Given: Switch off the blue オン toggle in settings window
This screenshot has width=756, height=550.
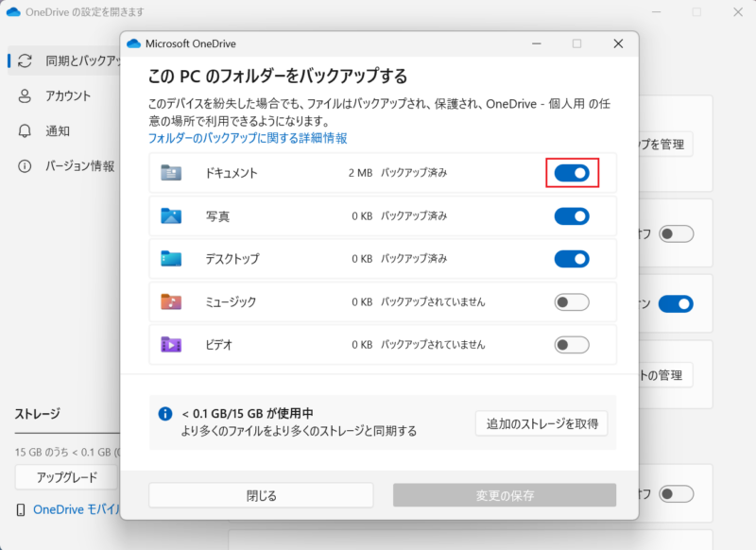Looking at the screenshot, I should coord(676,303).
